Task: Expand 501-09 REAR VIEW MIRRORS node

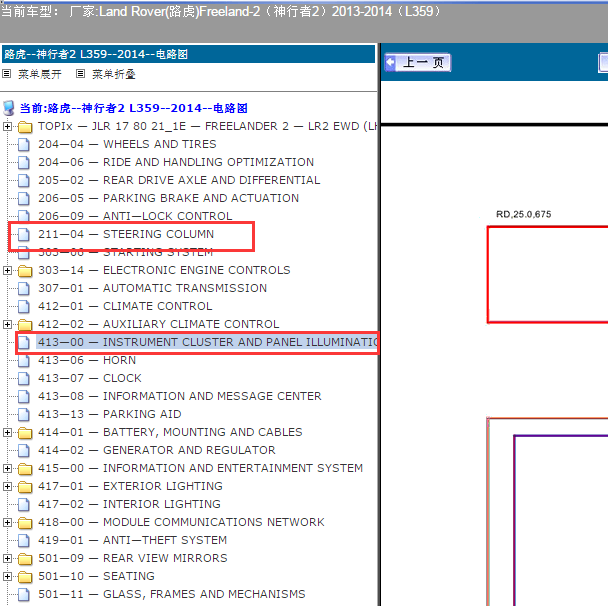Action: click(7, 558)
